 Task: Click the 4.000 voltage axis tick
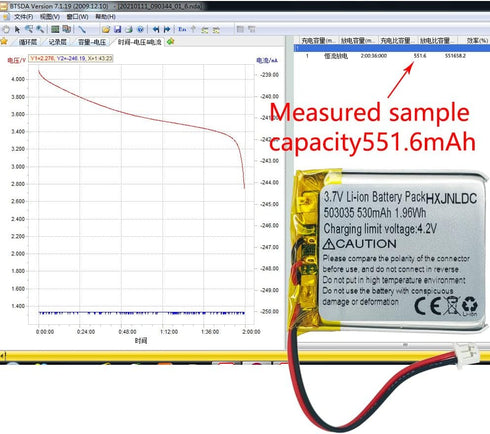18,79
